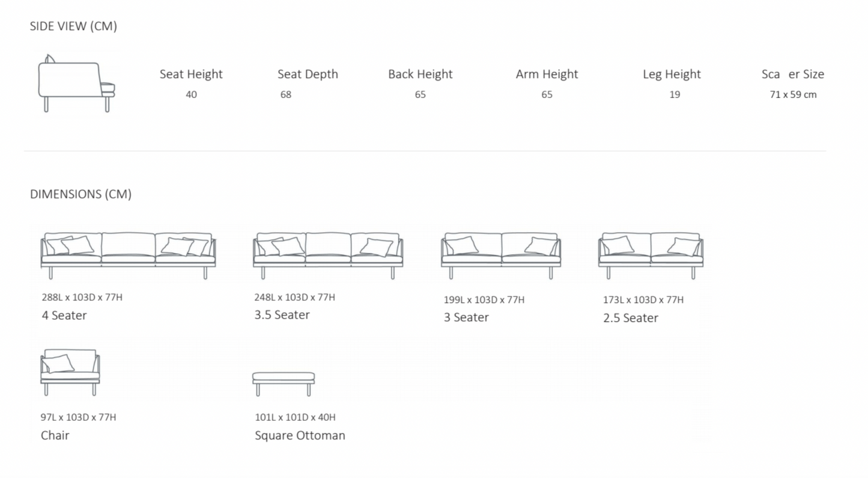Select the 3.5 Seater sofa illustration
This screenshot has width=868, height=478.
pos(328,255)
